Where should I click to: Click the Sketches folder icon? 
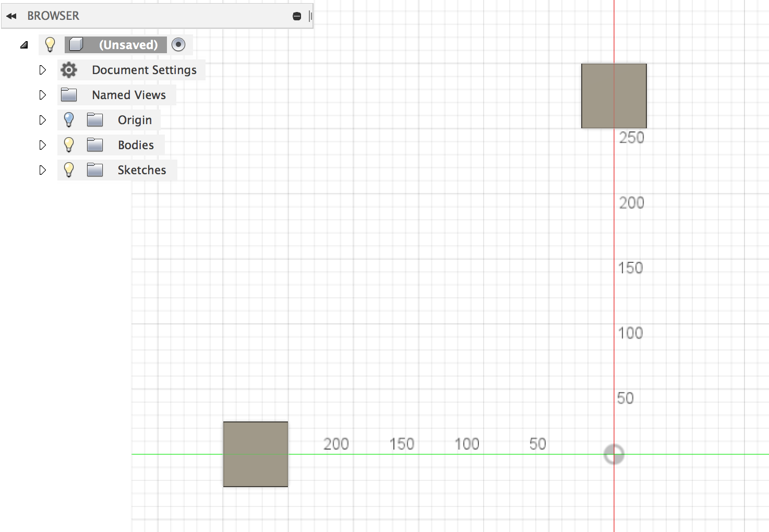point(95,170)
